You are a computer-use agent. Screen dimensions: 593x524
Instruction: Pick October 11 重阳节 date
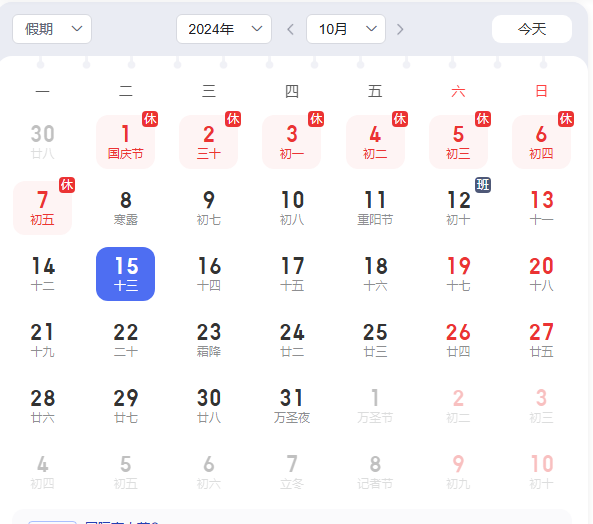pyautogui.click(x=375, y=208)
